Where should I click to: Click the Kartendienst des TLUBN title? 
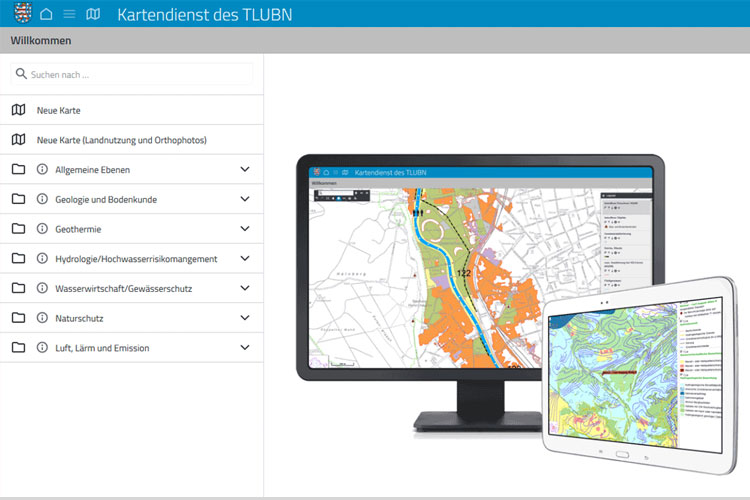[205, 14]
